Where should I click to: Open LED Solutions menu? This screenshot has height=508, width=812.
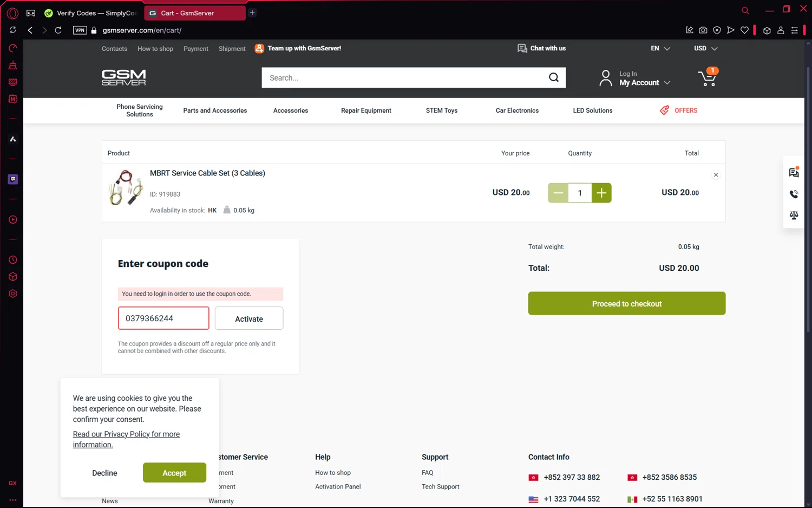click(x=593, y=110)
